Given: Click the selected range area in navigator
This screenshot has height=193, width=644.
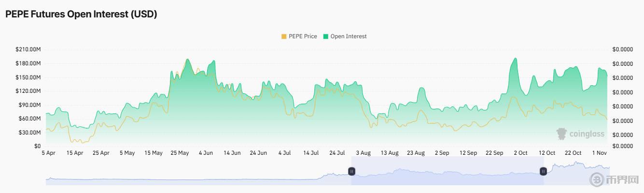Looking at the screenshot, I should click(x=448, y=171).
